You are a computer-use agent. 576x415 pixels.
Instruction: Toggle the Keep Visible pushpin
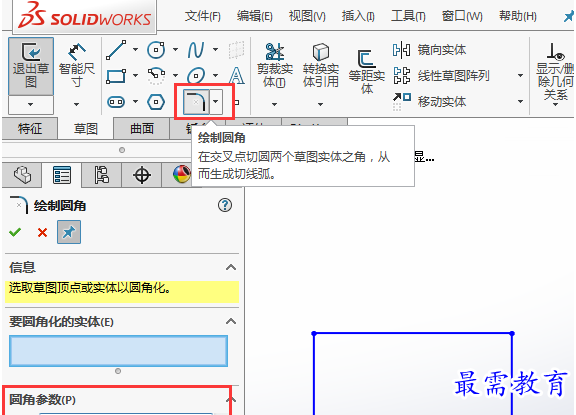click(69, 232)
